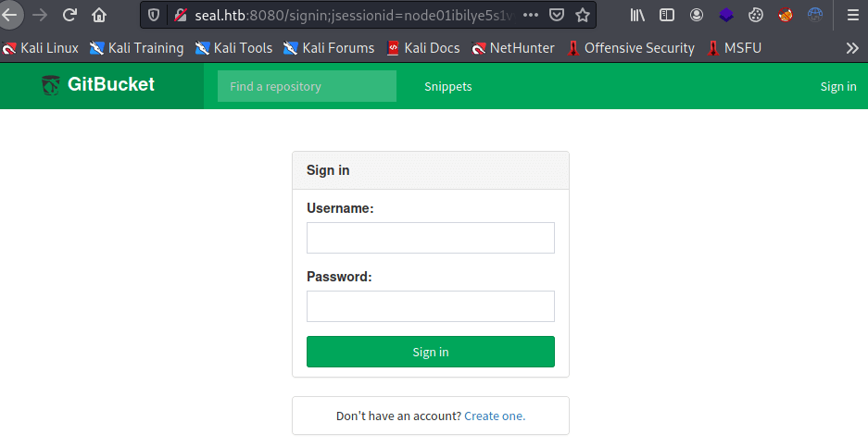Open the tracking protection shield icon
The image size is (868, 447).
pyautogui.click(x=154, y=15)
